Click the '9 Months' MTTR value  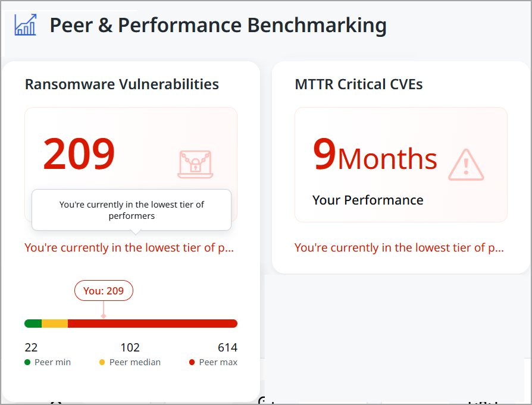(375, 156)
